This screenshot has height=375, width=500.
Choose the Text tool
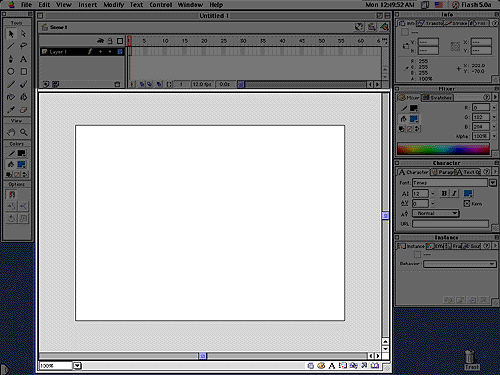23,59
